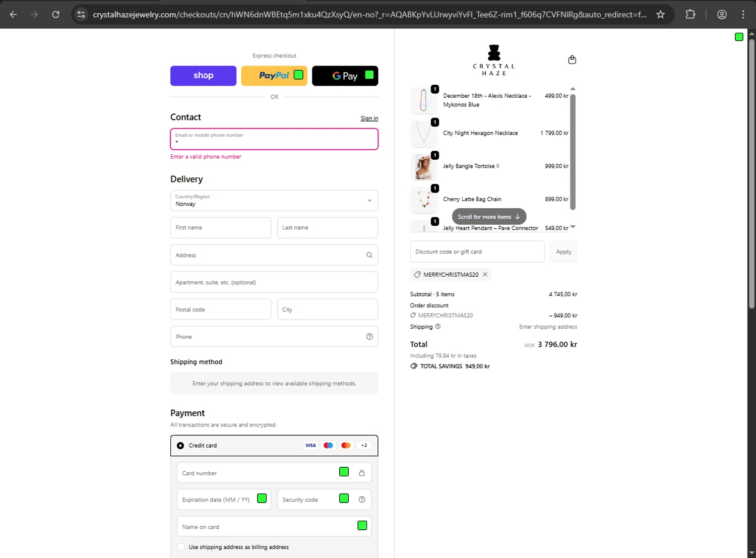
Task: Click the Cherry Latte Bag Chain thumbnail
Action: 423,200
